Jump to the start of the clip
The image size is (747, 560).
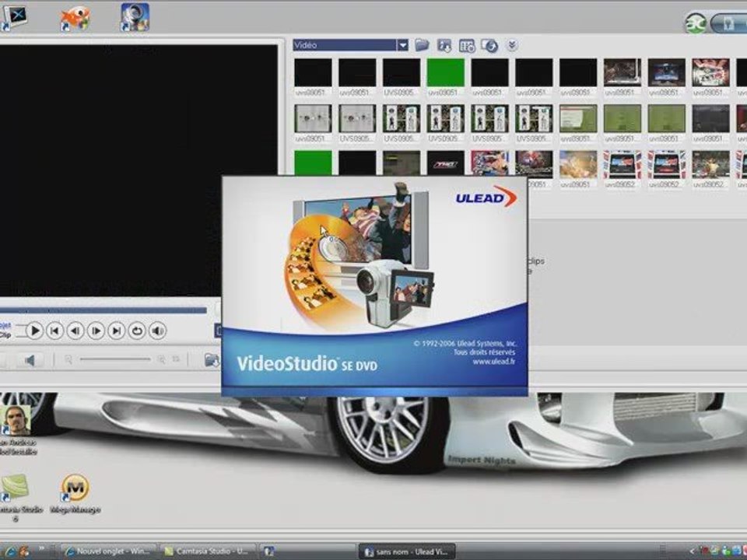click(x=55, y=331)
